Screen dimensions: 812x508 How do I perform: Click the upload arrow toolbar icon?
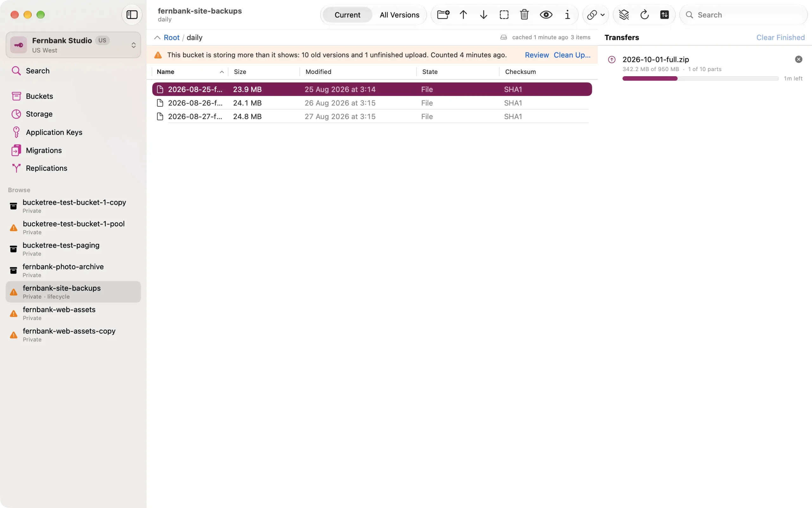point(463,15)
